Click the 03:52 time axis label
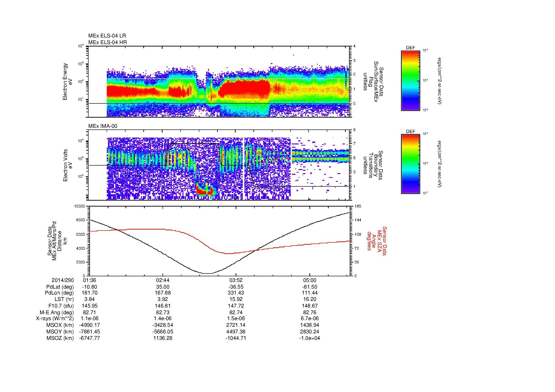This screenshot has height=392, width=555. [x=236, y=280]
